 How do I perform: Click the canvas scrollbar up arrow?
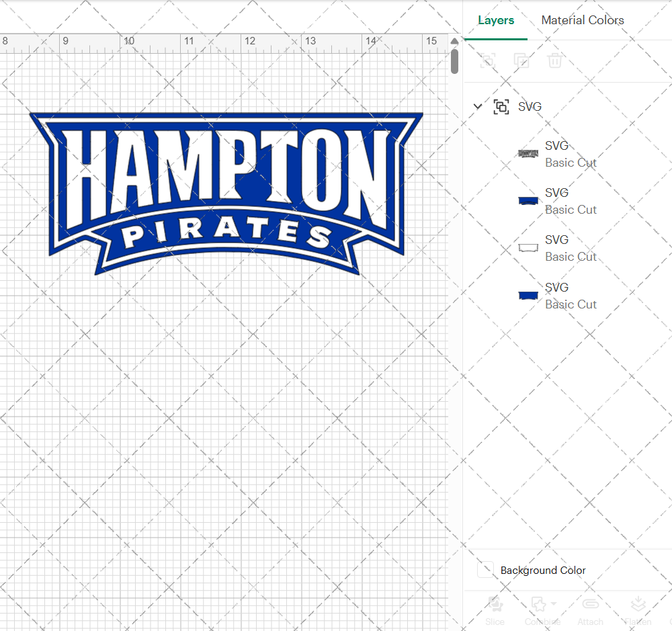[454, 41]
